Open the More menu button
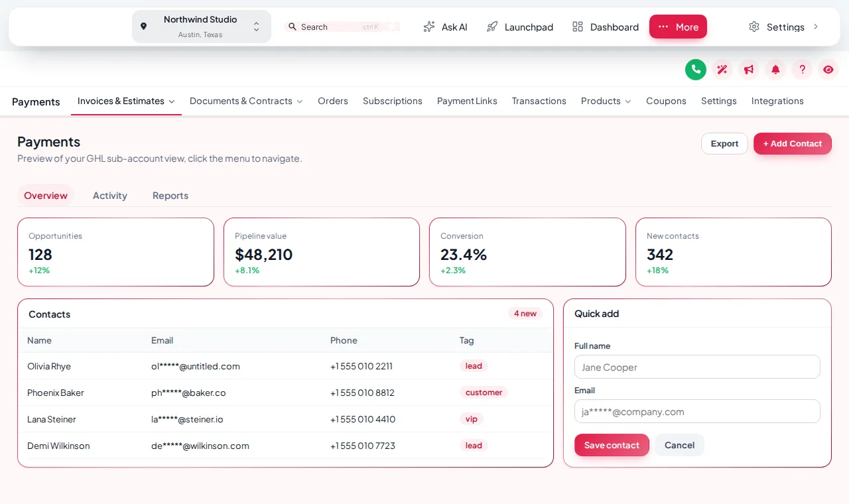Screen dimensions: 849x504 pyautogui.click(x=678, y=27)
